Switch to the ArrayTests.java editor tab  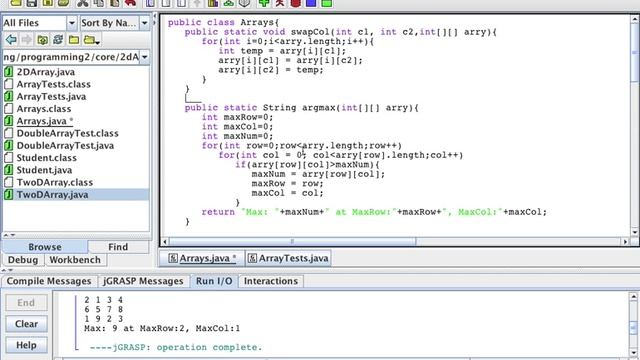288,258
